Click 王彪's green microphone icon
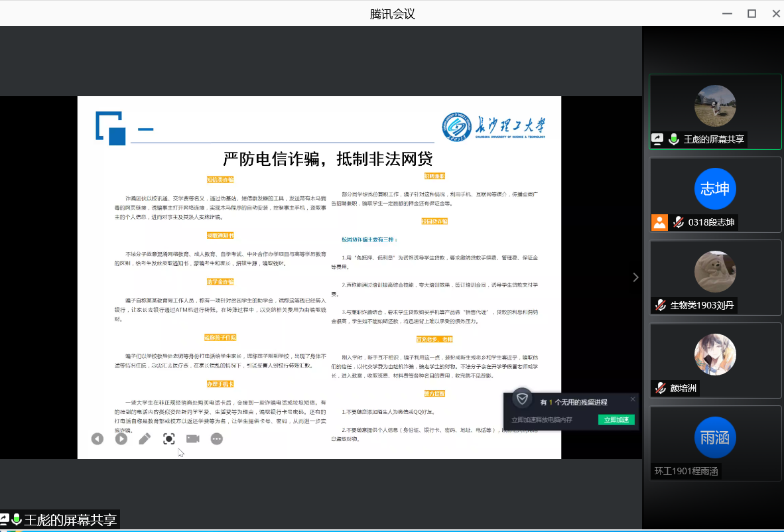 [x=674, y=139]
